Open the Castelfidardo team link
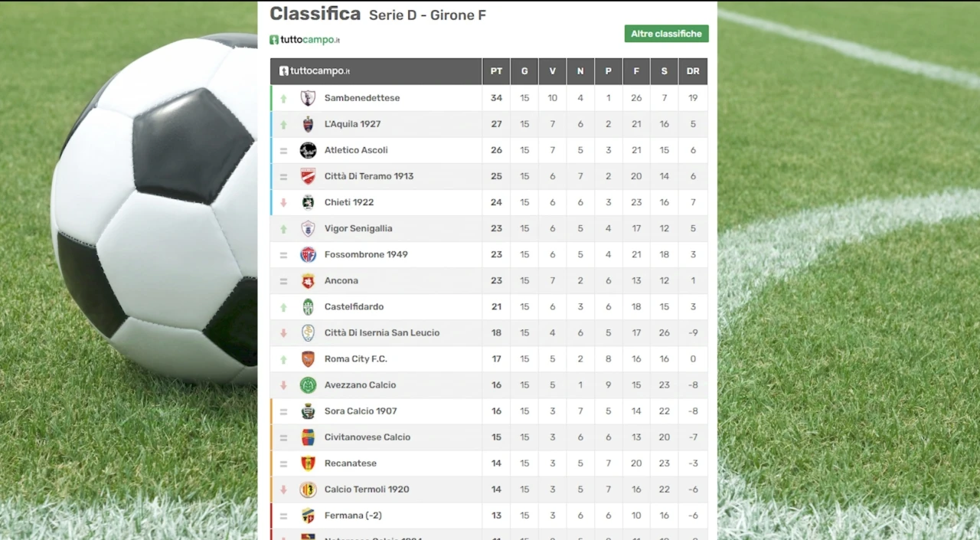Screen dimensions: 980x540 [x=354, y=306]
